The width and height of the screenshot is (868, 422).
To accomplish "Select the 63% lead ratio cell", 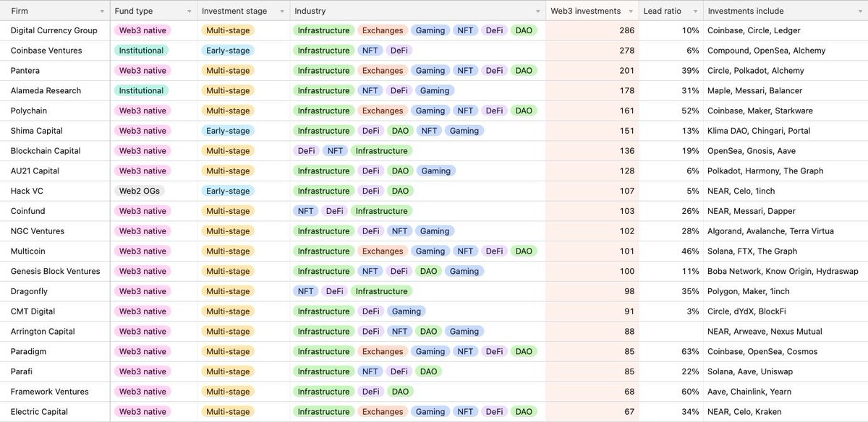I will tap(671, 352).
